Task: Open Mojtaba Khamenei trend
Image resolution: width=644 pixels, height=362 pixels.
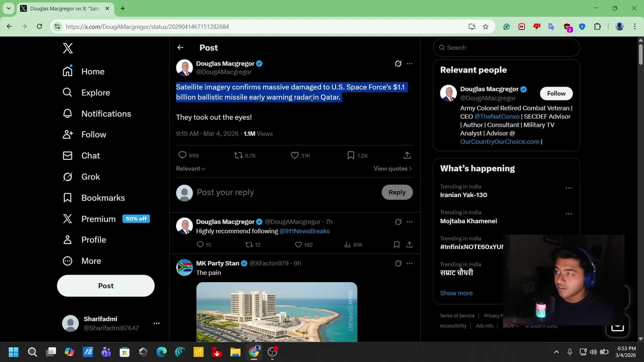Action: point(468,221)
